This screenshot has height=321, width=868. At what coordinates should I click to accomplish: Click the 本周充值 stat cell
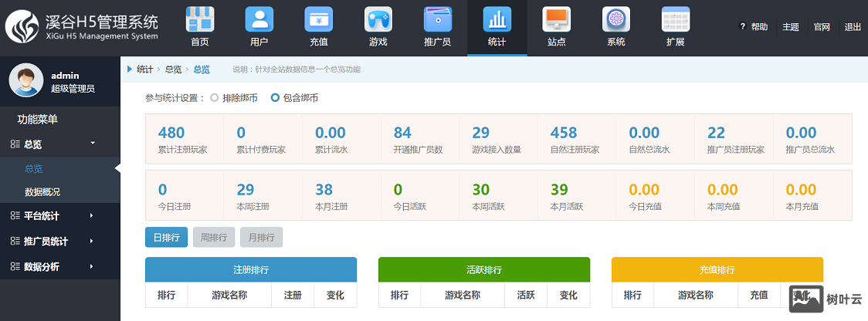[734, 196]
